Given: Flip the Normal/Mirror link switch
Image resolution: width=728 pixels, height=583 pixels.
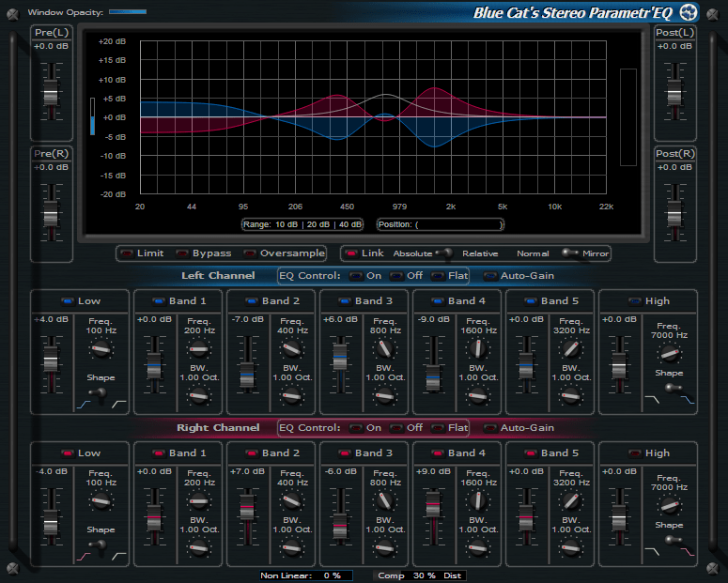Looking at the screenshot, I should pos(569,253).
